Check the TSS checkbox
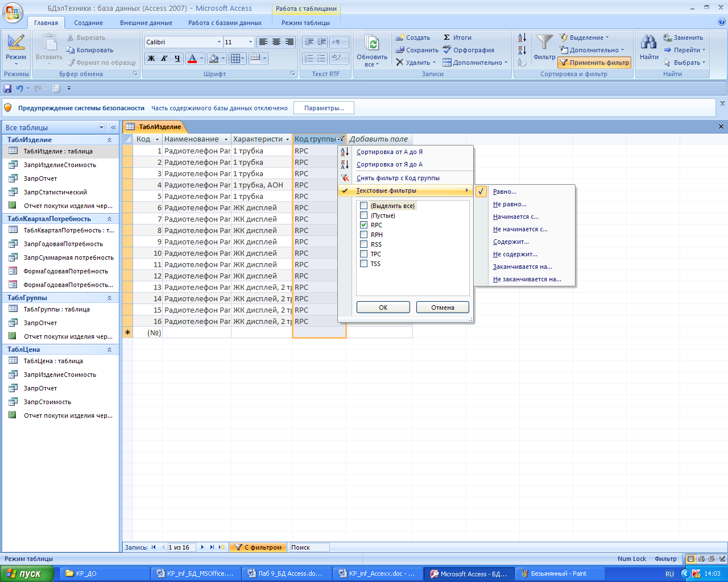 (x=363, y=264)
